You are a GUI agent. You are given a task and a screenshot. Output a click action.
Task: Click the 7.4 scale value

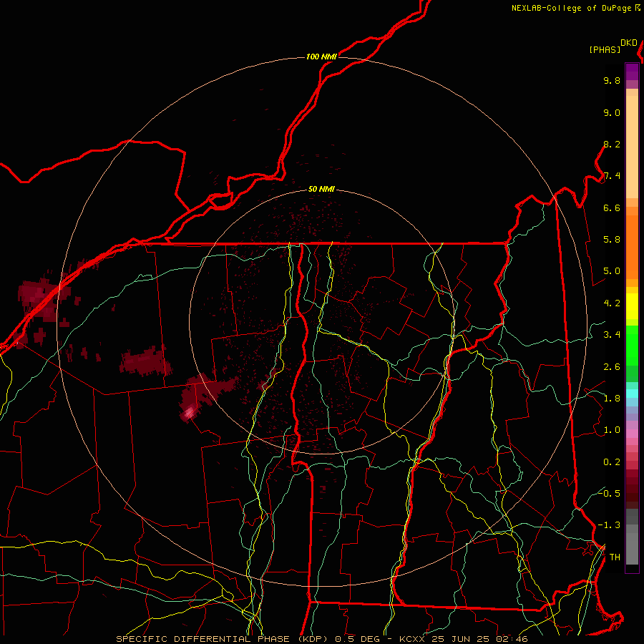click(612, 176)
